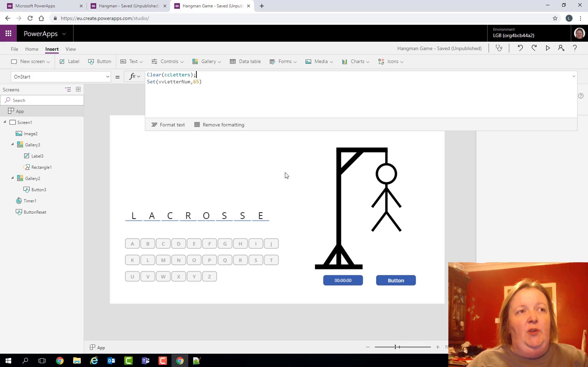Open the Forms dropdown

click(x=283, y=62)
